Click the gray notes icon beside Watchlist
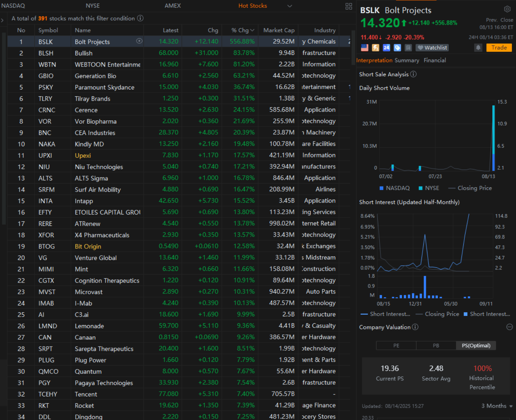This screenshot has width=516, height=420. (x=408, y=48)
